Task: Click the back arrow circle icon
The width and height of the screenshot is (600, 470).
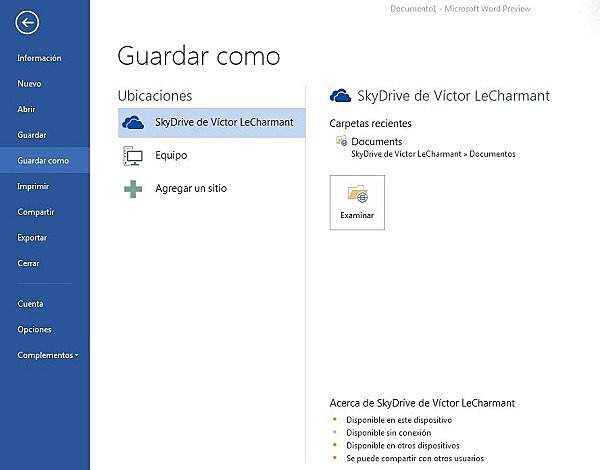Action: tap(27, 23)
